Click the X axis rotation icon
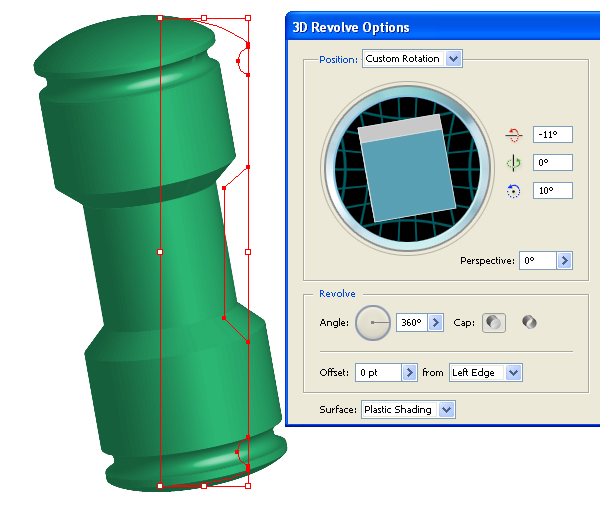 coord(514,135)
